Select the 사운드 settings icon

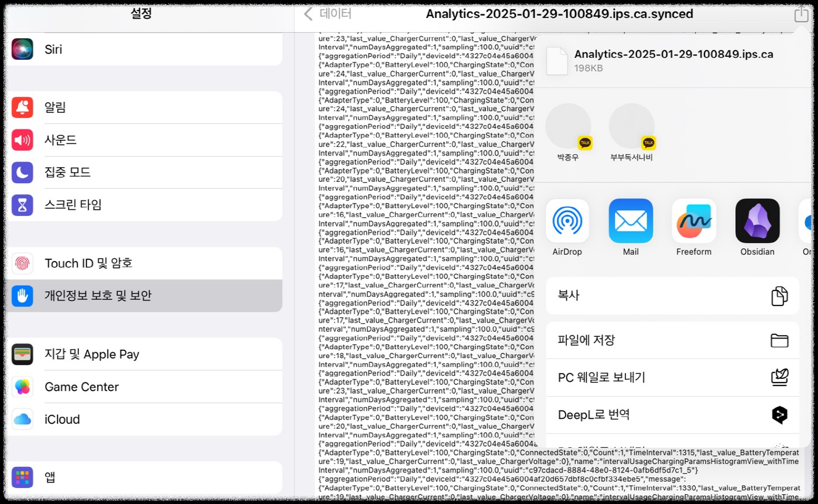tap(23, 139)
